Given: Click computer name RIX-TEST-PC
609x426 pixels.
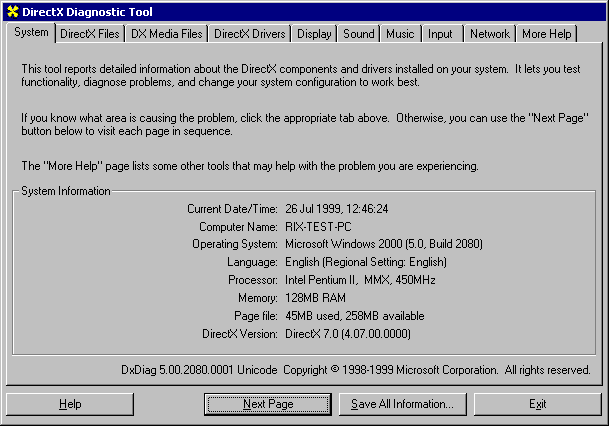Looking at the screenshot, I should point(318,227).
